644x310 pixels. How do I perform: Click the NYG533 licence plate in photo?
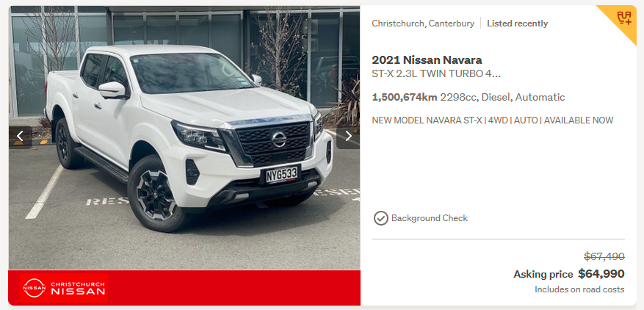point(281,174)
